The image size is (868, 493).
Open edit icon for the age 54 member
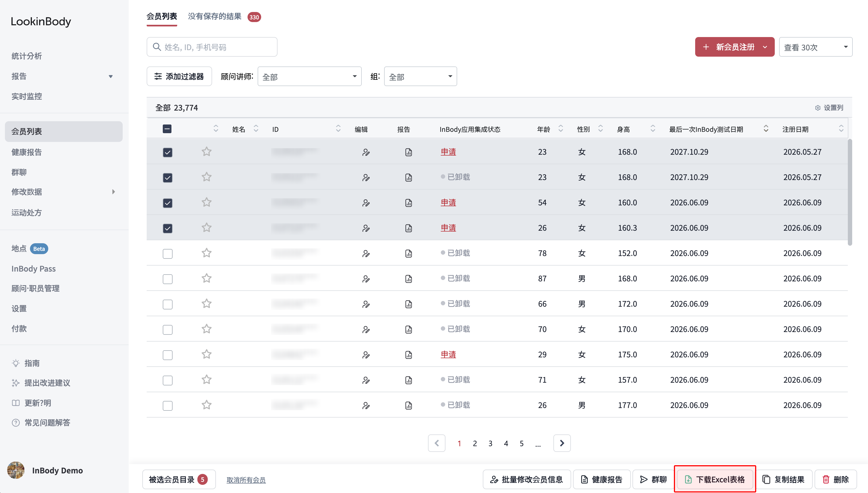coord(366,203)
